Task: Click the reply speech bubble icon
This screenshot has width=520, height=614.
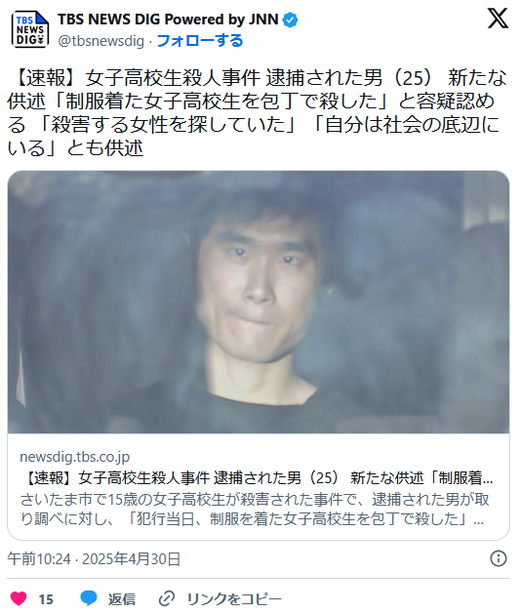Action: tap(88, 598)
